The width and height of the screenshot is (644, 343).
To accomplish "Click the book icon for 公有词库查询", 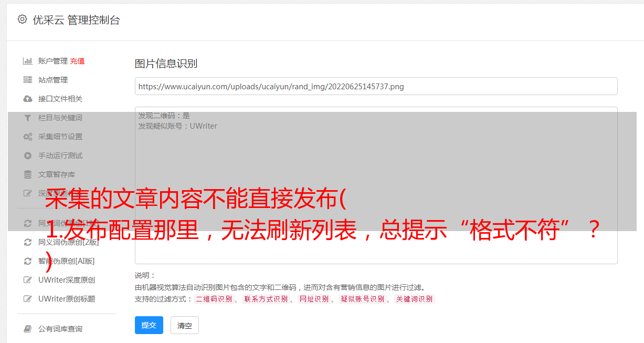I will (x=28, y=329).
